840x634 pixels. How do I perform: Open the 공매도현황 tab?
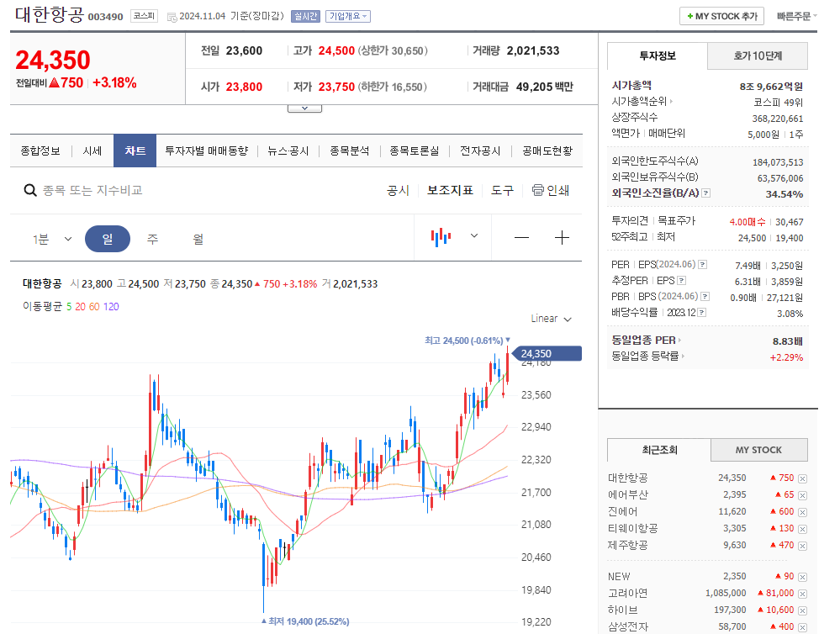[x=547, y=151]
